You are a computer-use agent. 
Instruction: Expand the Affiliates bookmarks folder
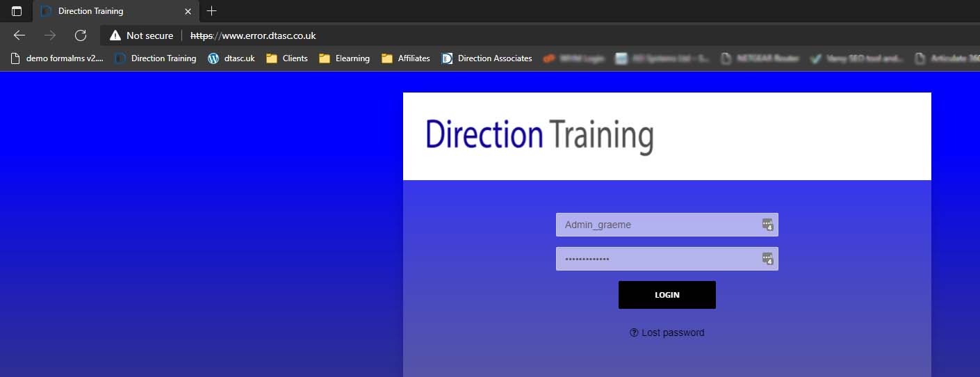pos(406,58)
